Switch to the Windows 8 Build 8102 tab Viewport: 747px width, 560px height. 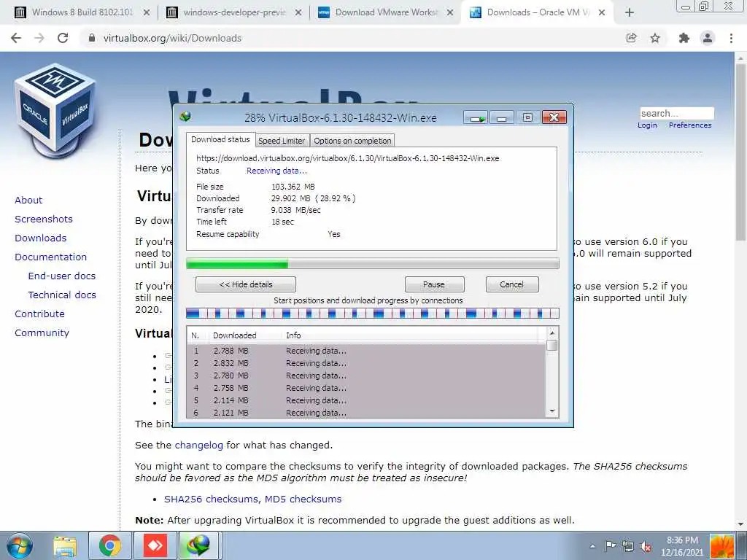click(82, 12)
